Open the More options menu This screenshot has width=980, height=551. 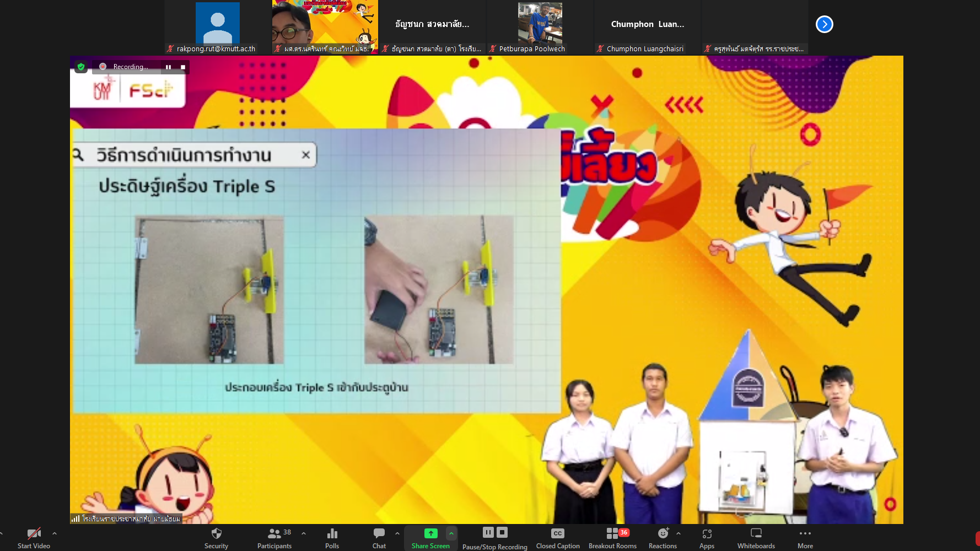tap(805, 537)
